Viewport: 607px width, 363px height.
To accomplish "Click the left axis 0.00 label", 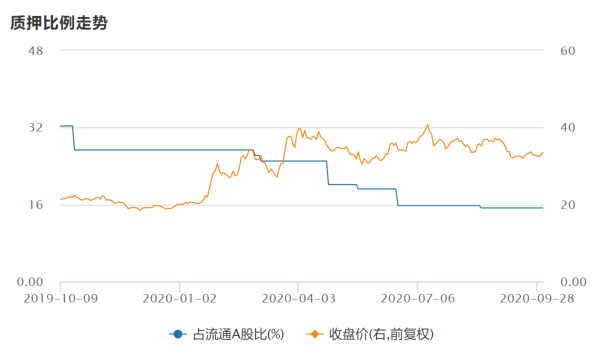I will point(30,282).
